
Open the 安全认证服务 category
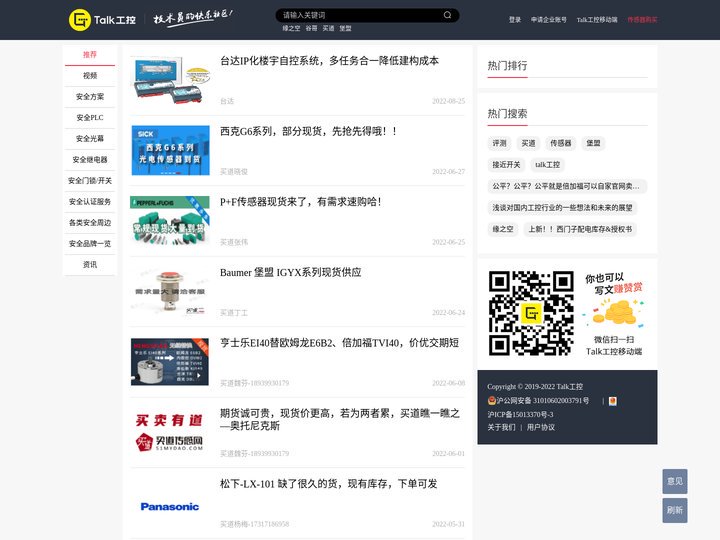[x=90, y=202]
